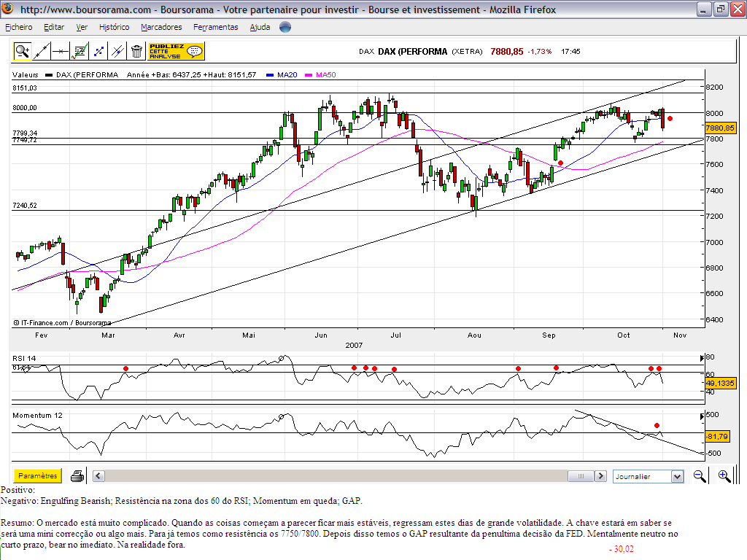This screenshot has height=560, width=747.
Task: Click the RSI value tag 49,1335
Action: (720, 383)
